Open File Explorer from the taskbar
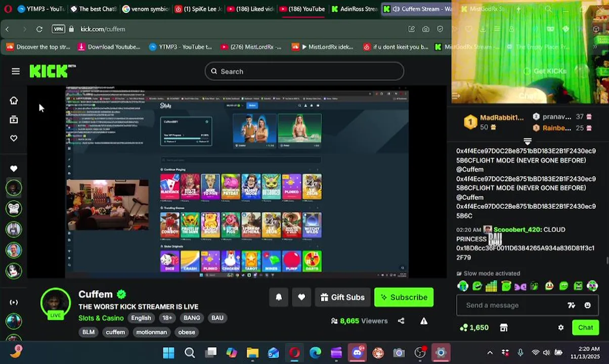Screen dimensions: 609x364 (252, 353)
